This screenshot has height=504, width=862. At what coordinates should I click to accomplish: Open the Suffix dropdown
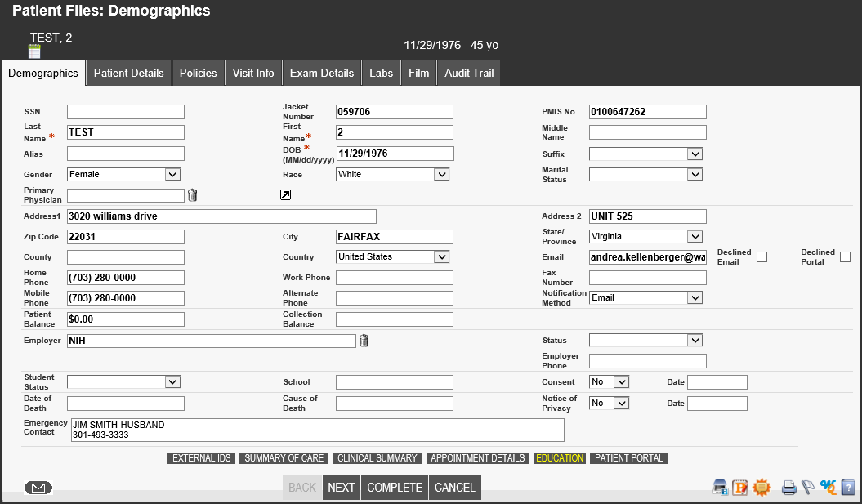[x=645, y=154]
